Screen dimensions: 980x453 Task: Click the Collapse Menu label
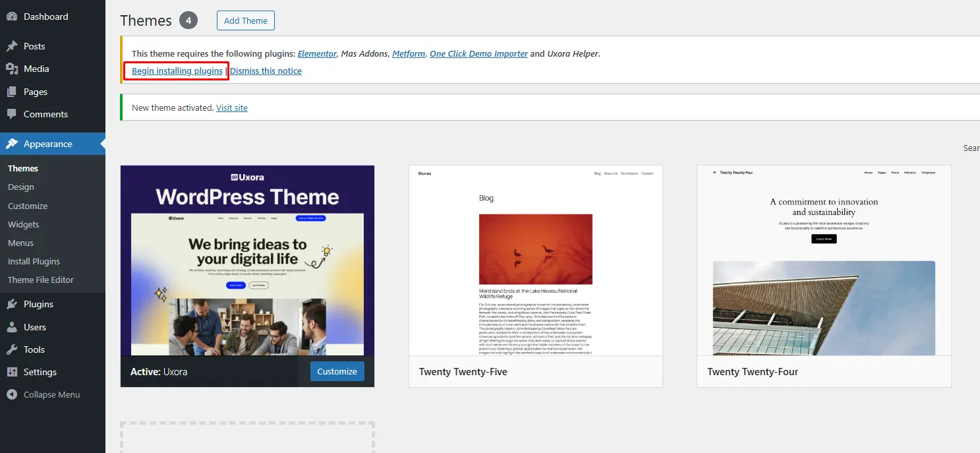click(x=51, y=394)
